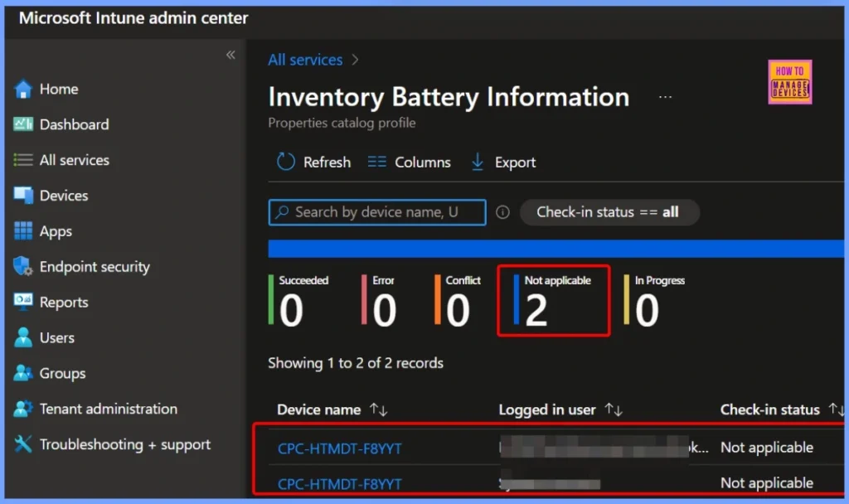Click the Refresh button label

click(327, 162)
